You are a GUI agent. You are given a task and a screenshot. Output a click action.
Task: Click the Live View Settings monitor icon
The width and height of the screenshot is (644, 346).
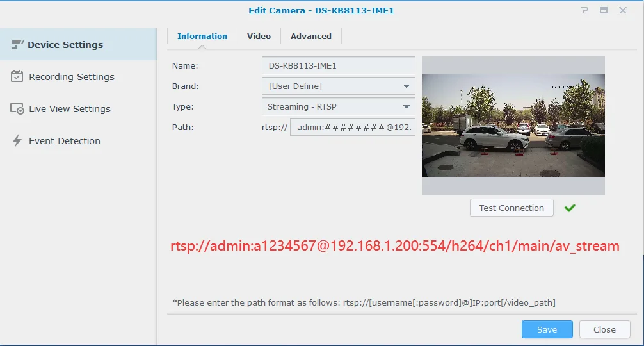pos(17,109)
